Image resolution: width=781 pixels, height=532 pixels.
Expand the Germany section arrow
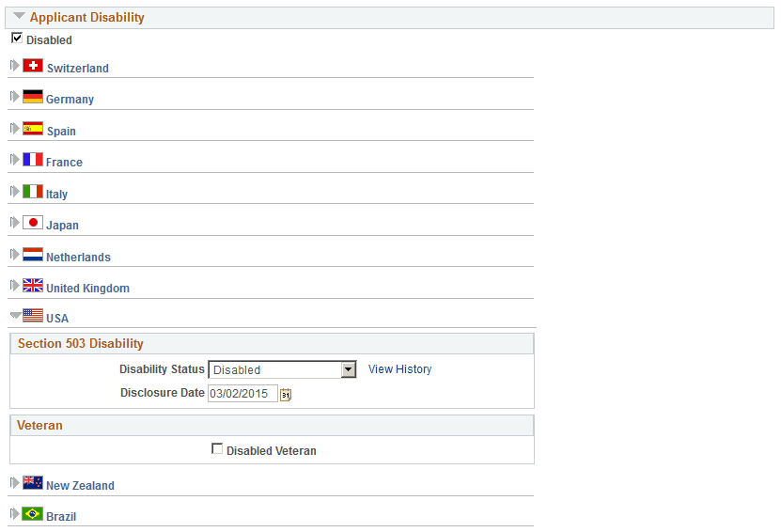14,96
